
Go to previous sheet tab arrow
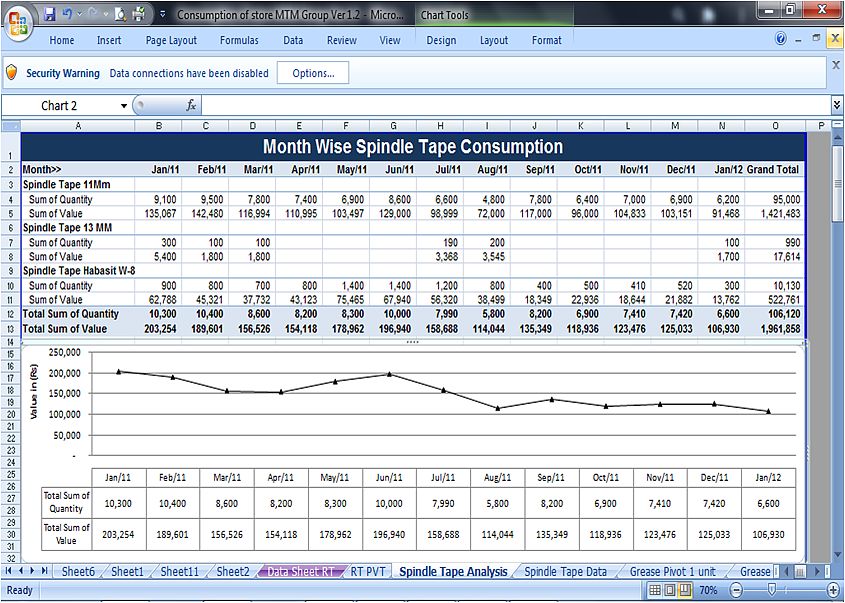click(20, 571)
